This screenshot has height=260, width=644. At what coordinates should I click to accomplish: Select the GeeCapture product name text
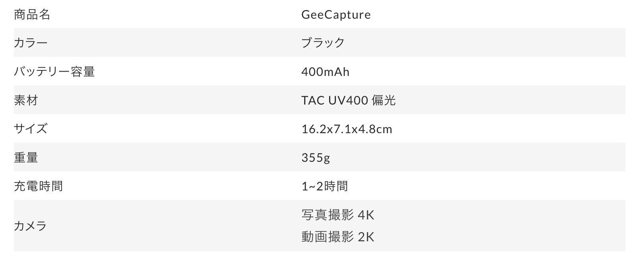pyautogui.click(x=336, y=15)
